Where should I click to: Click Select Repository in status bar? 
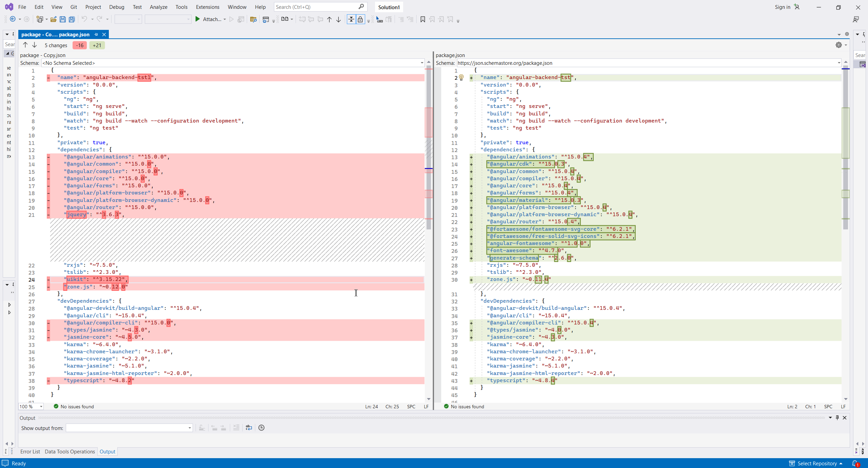pos(817,463)
